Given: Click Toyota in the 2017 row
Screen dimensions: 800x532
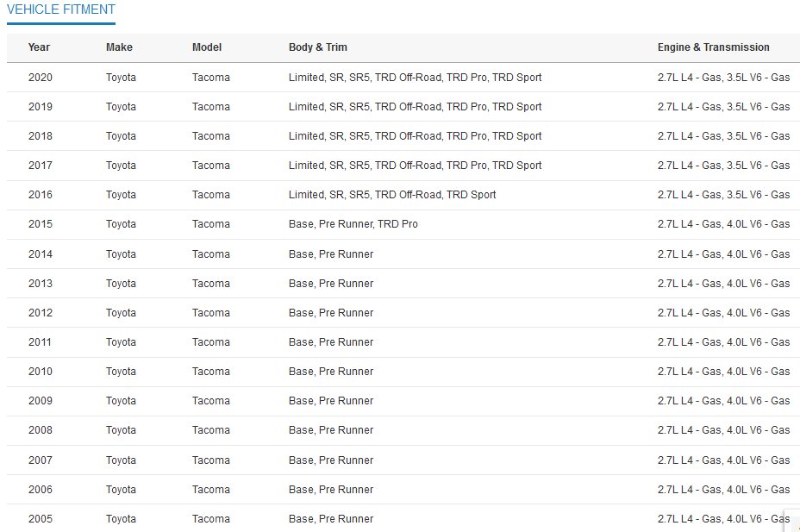Looking at the screenshot, I should tap(121, 166).
